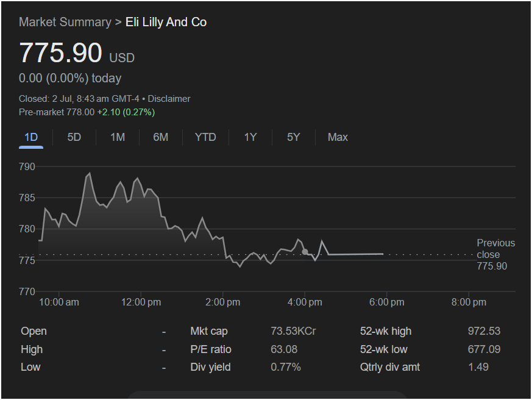
Task: Open the 1M chart range tab
Action: (118, 137)
